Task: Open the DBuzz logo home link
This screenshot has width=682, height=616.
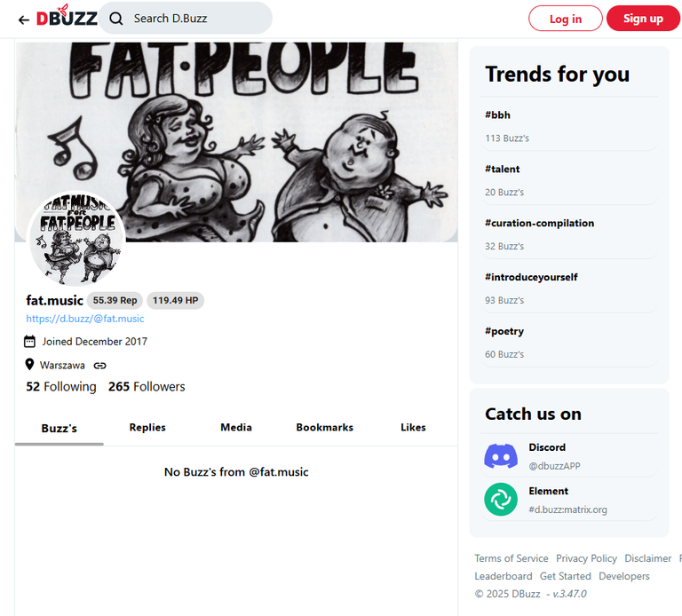Action: pyautogui.click(x=67, y=16)
